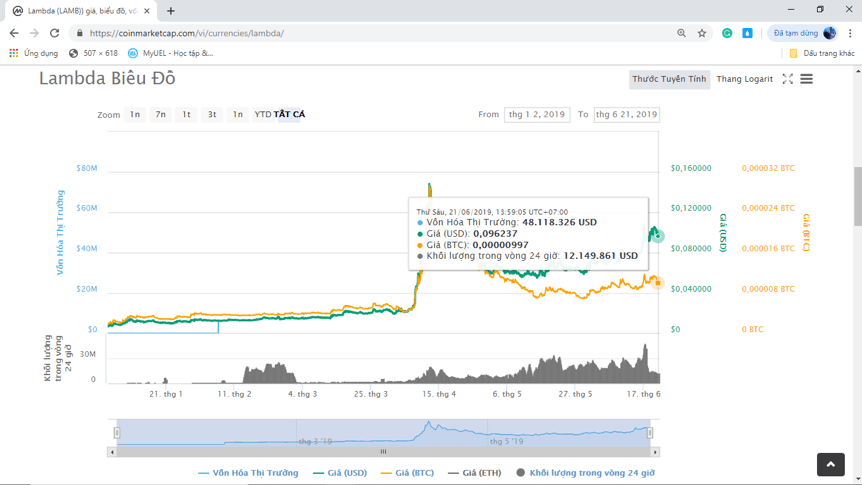The height and width of the screenshot is (485, 862).
Task: Select the Lambda (LAMB) browser tab
Action: 81,11
